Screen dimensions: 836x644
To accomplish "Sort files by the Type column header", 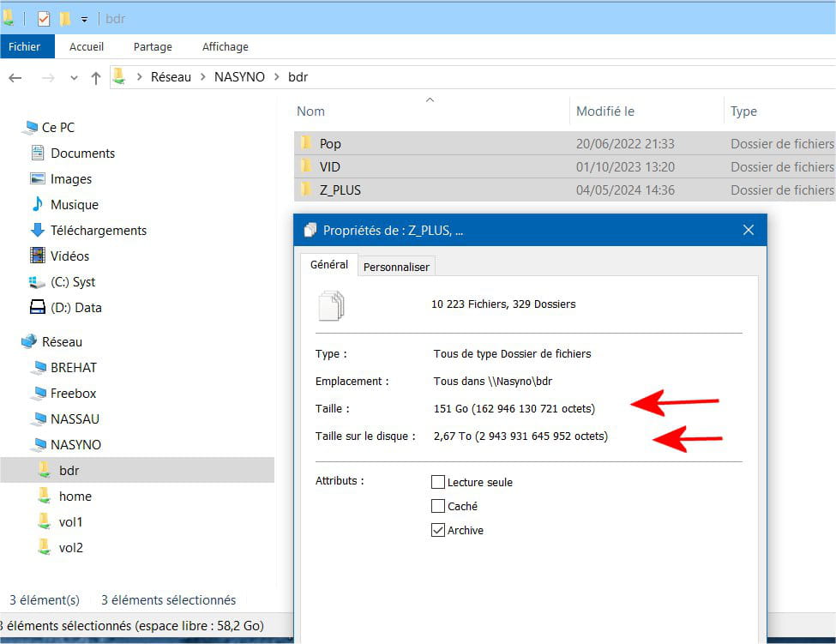I will 743,111.
